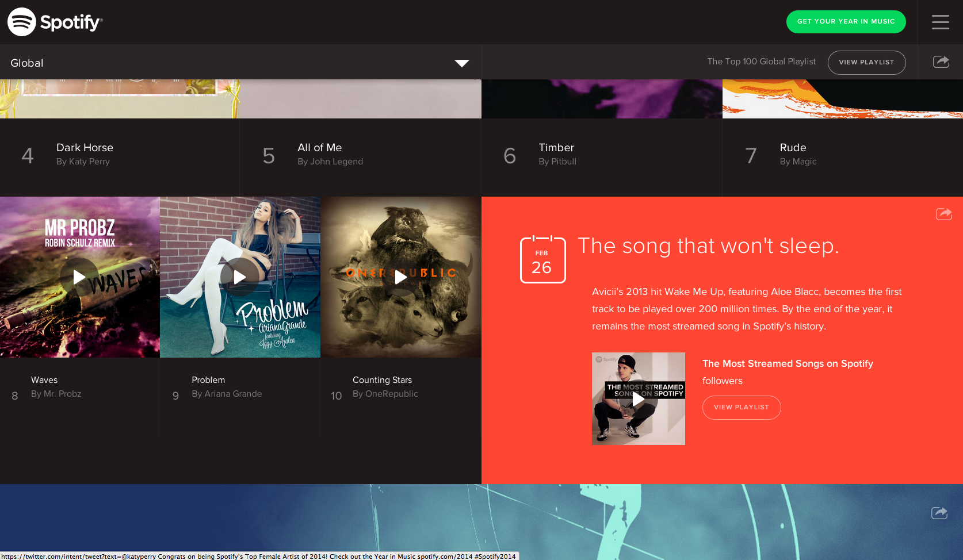Play the Problem track by Ariana Grande
The width and height of the screenshot is (963, 560).
coord(240,277)
